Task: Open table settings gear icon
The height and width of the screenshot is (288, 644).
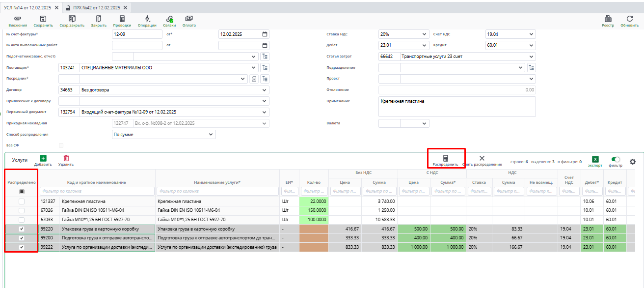Action: [632, 161]
